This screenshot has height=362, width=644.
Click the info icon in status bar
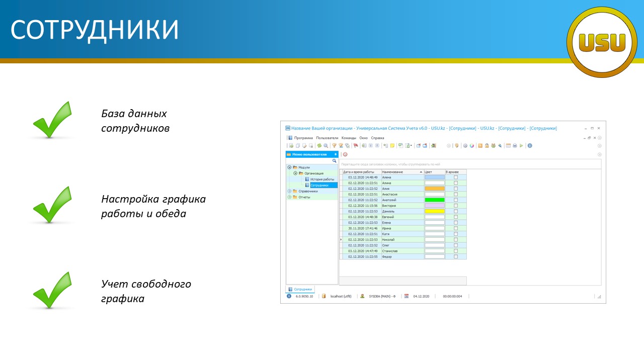pos(289,296)
